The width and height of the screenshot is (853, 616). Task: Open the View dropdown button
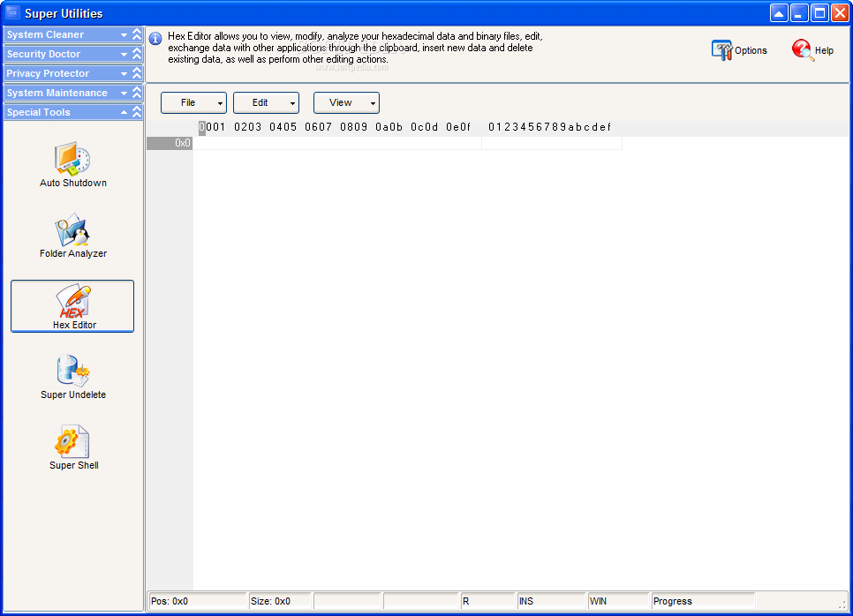346,102
